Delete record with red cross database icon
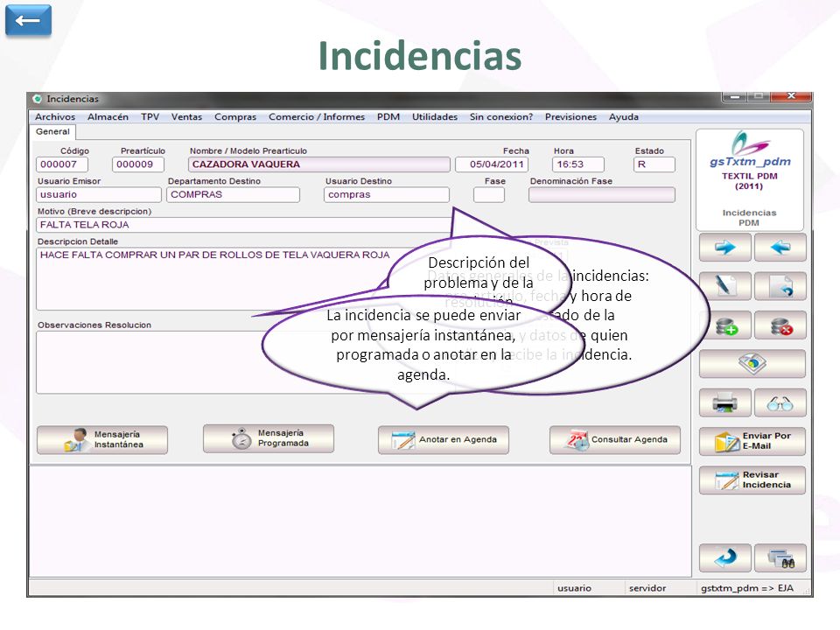 coord(780,325)
